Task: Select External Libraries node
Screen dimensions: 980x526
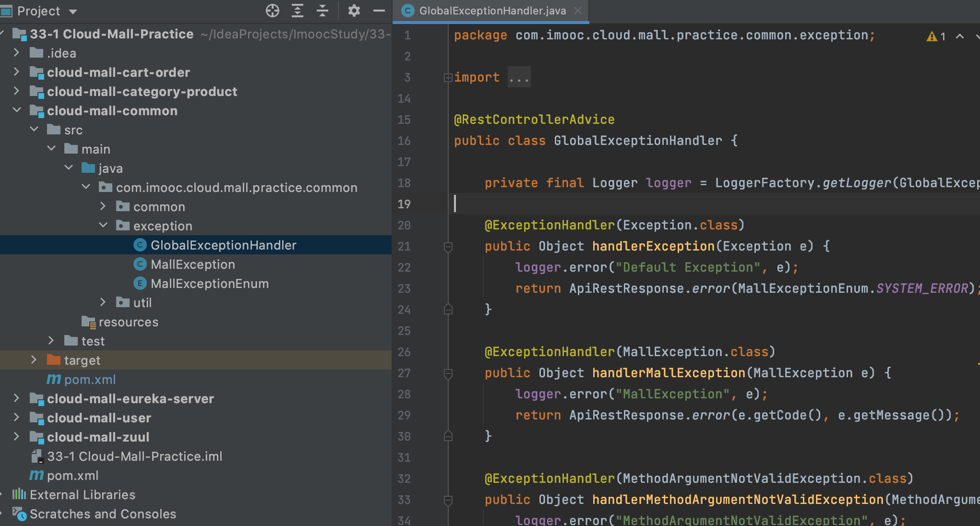Action: (195, 494)
